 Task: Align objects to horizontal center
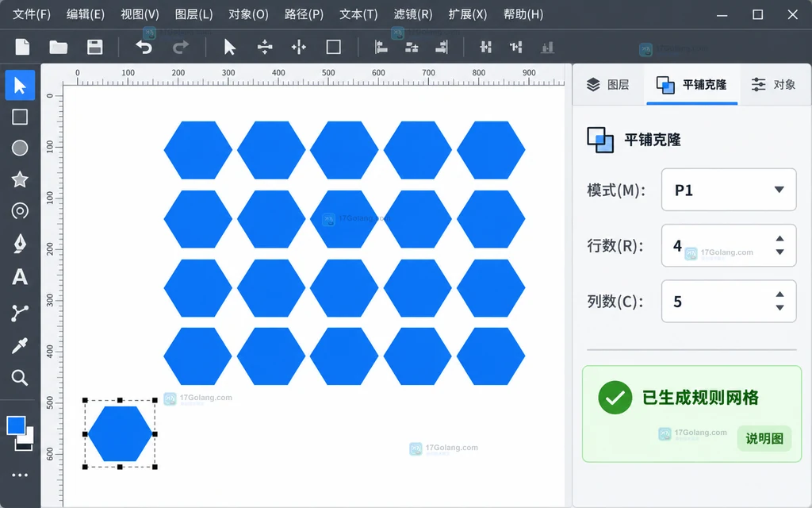click(x=412, y=47)
